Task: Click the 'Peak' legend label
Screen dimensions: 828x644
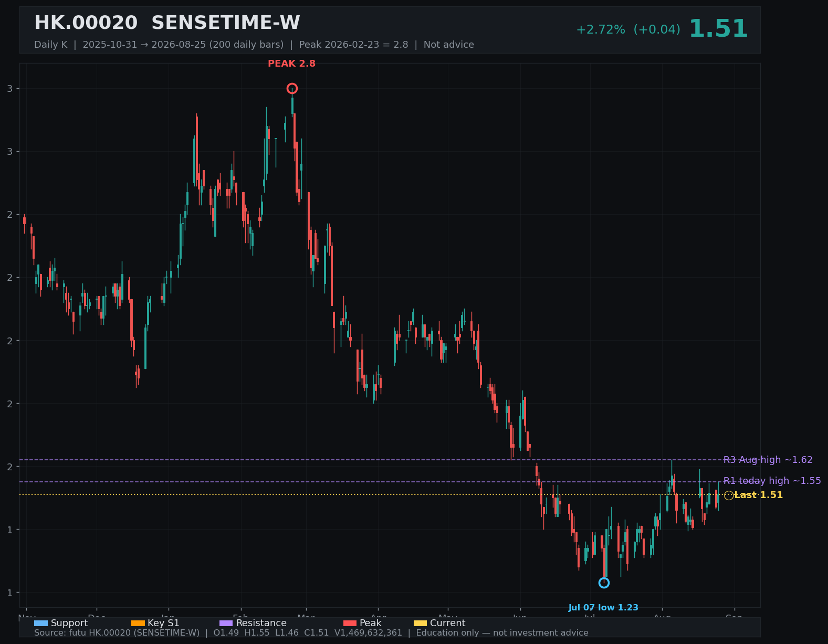Action: (371, 623)
